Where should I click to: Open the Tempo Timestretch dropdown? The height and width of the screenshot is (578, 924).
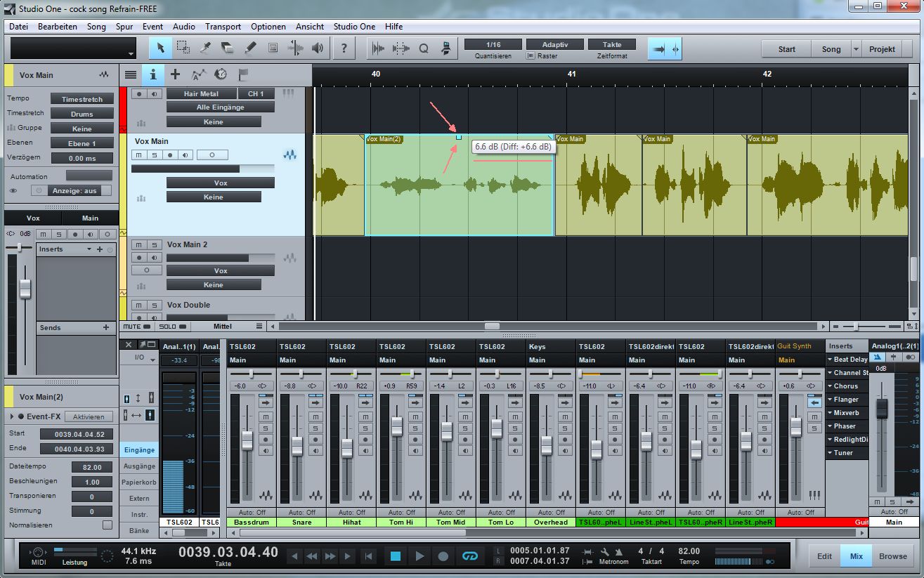click(82, 99)
